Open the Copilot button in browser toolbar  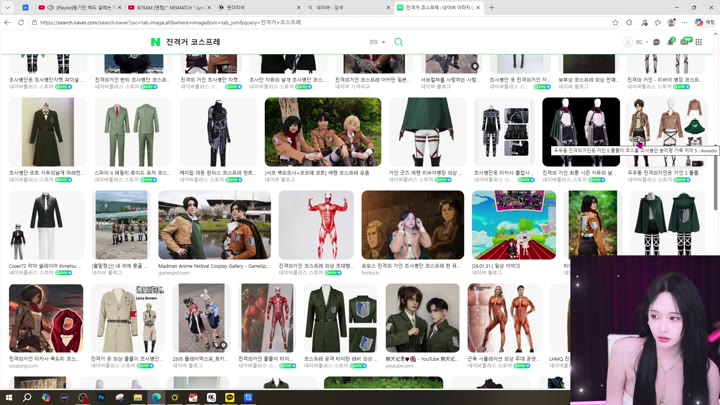pyautogui.click(x=705, y=22)
